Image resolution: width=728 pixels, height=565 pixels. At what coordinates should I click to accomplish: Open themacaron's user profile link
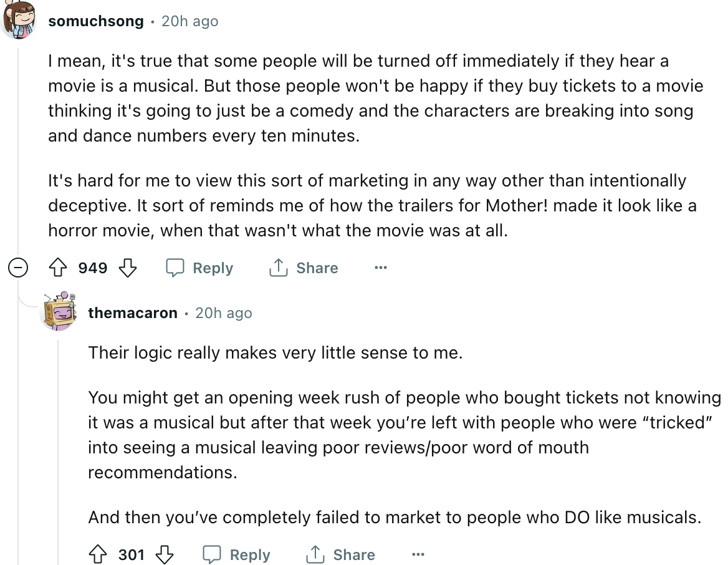(x=133, y=312)
